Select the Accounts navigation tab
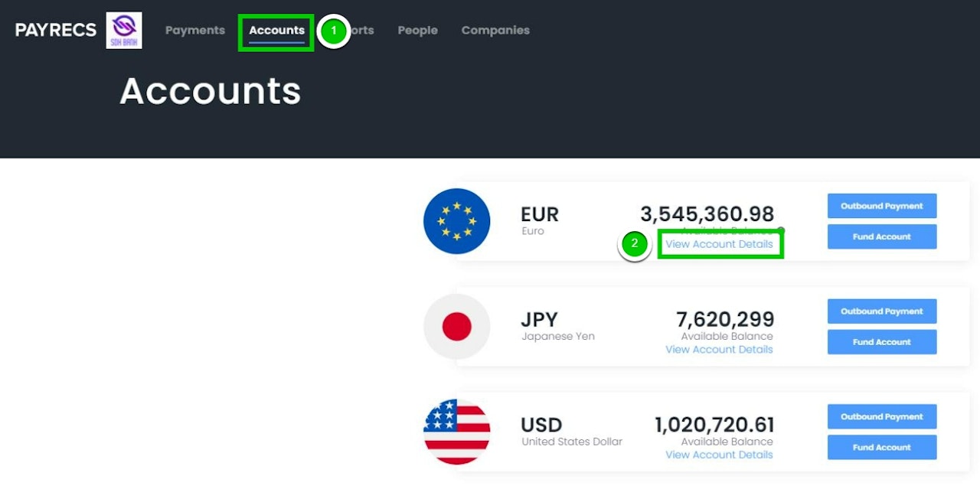980x489 pixels. click(276, 31)
